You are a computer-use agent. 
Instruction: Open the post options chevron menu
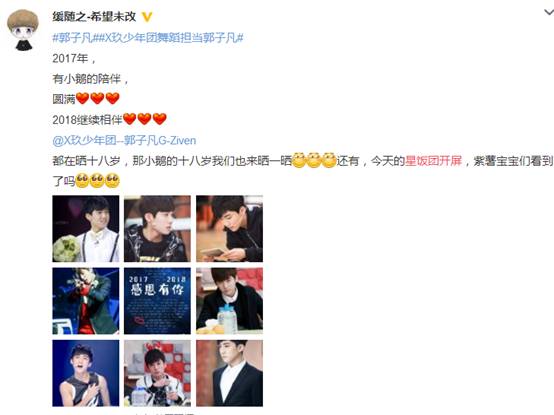(549, 13)
